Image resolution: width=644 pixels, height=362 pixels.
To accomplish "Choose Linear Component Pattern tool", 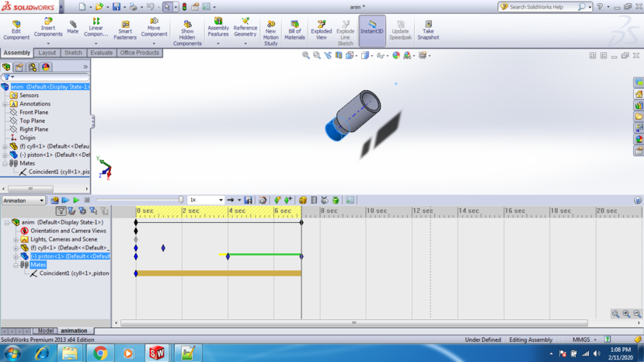I will [96, 27].
